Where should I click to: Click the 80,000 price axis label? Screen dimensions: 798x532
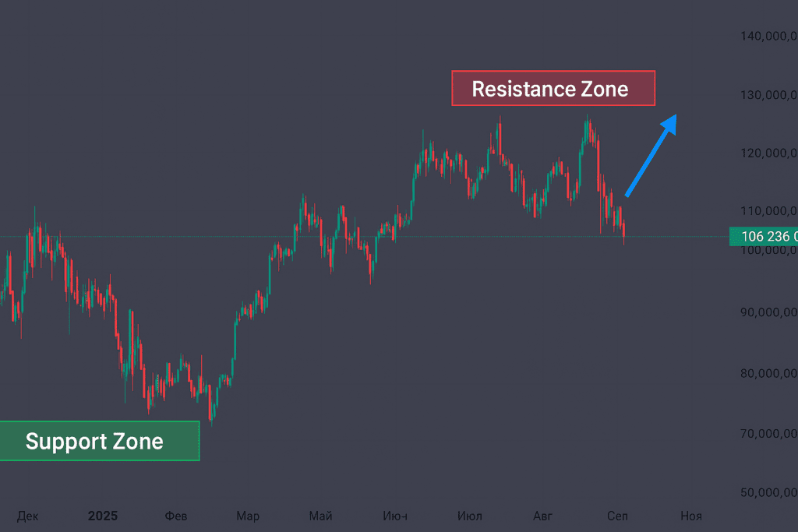[x=768, y=373]
